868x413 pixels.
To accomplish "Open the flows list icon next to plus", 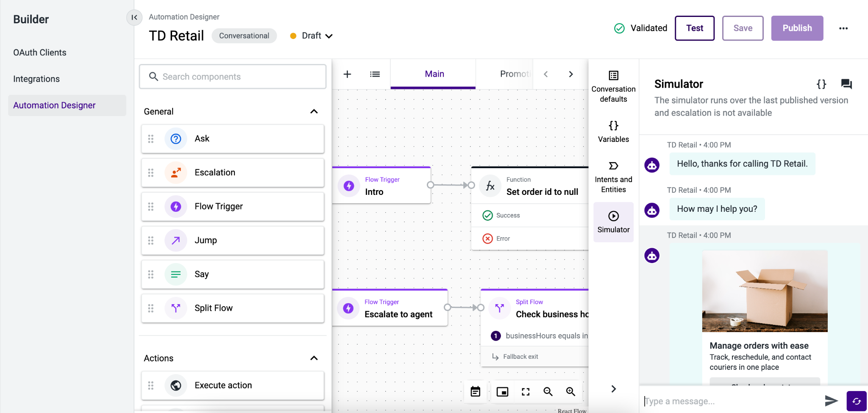I will click(375, 74).
